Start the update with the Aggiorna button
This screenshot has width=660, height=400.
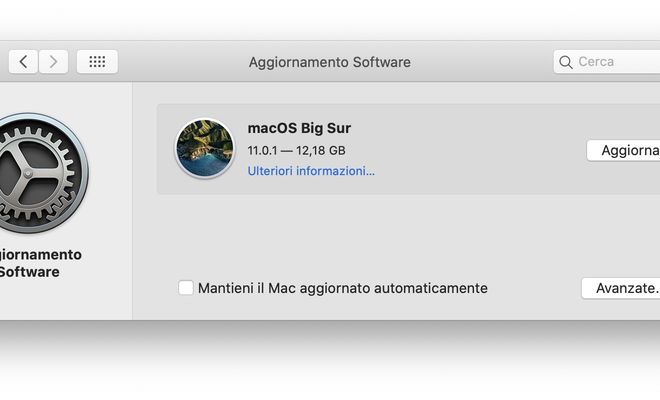623,150
